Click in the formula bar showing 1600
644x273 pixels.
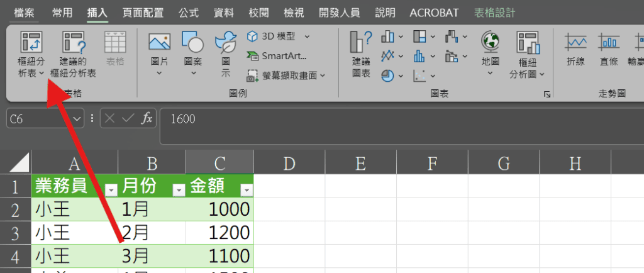pyautogui.click(x=377, y=118)
